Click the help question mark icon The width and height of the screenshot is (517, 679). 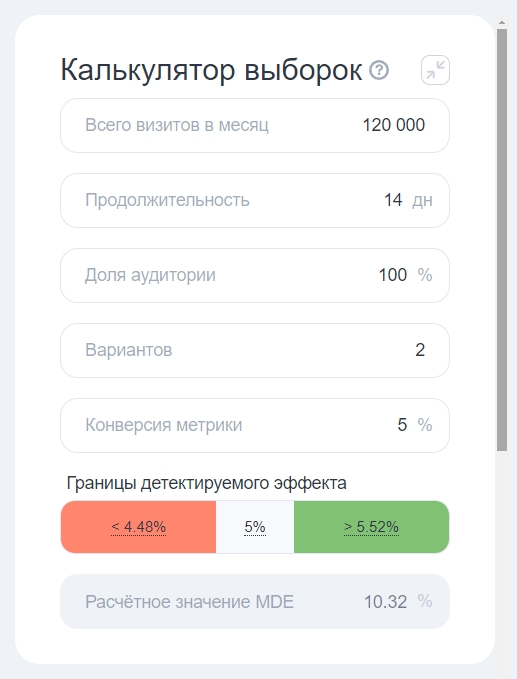tap(379, 70)
